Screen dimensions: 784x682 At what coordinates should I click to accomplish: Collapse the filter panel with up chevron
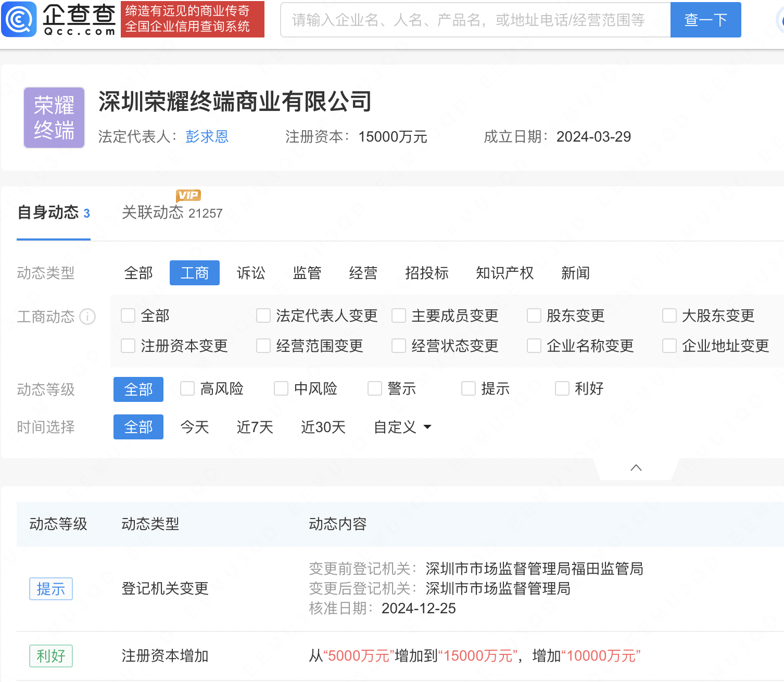pos(636,468)
